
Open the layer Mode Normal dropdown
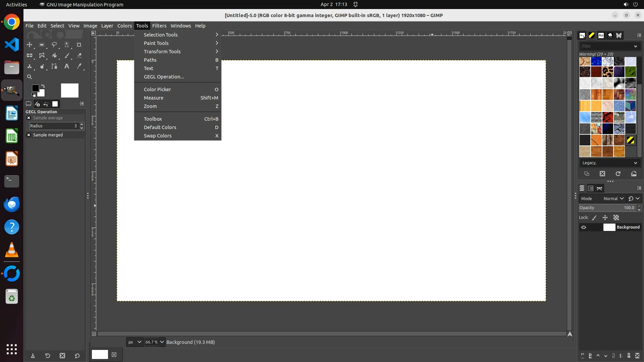point(613,198)
